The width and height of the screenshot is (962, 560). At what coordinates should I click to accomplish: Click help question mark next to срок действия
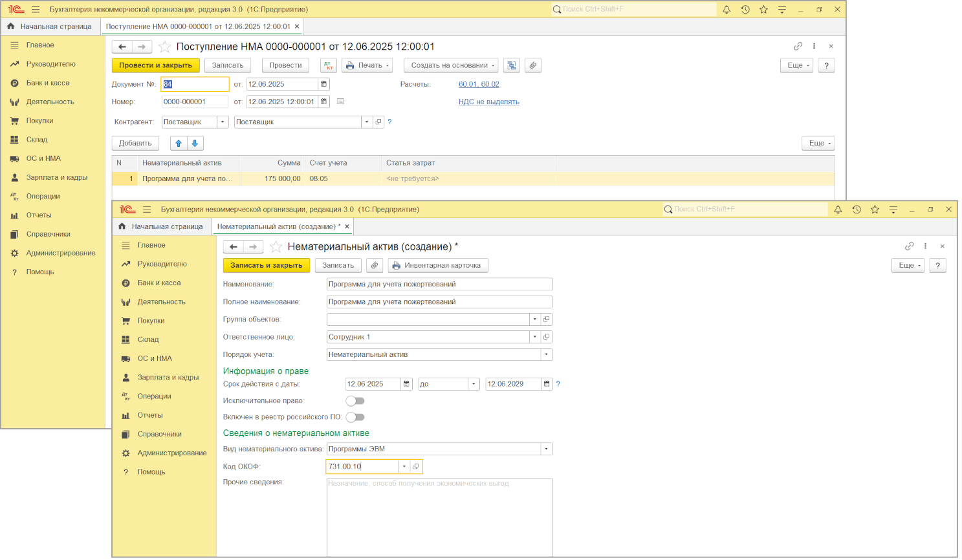pos(558,384)
